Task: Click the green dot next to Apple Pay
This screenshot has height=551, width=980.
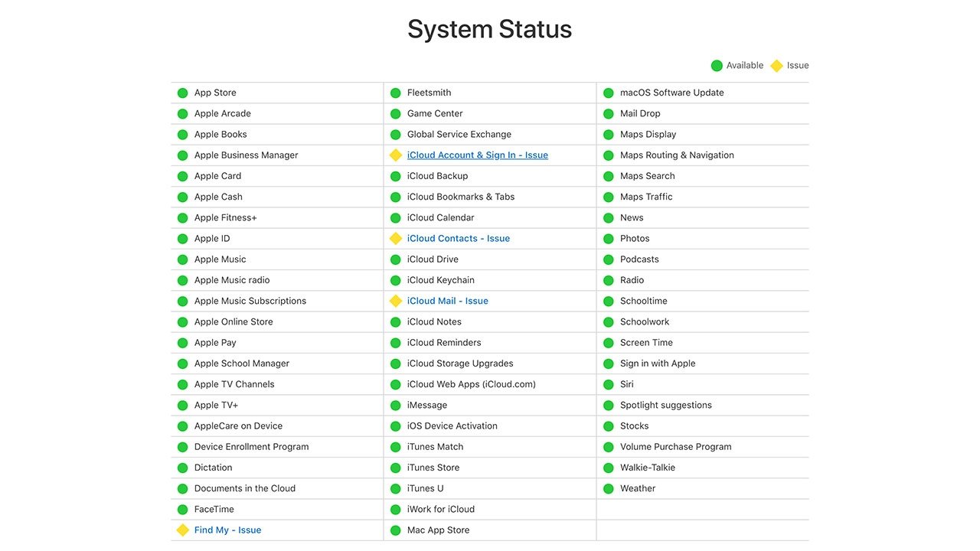Action: [182, 343]
